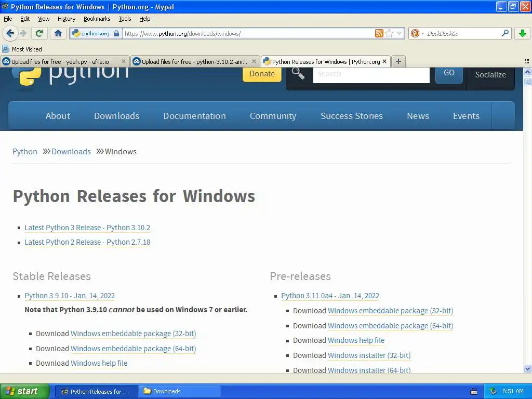Image resolution: width=532 pixels, height=399 pixels.
Task: Open the View menu
Action: point(44,19)
